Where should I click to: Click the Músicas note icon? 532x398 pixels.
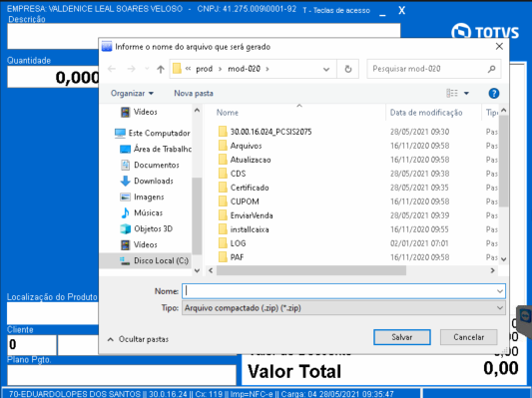125,212
